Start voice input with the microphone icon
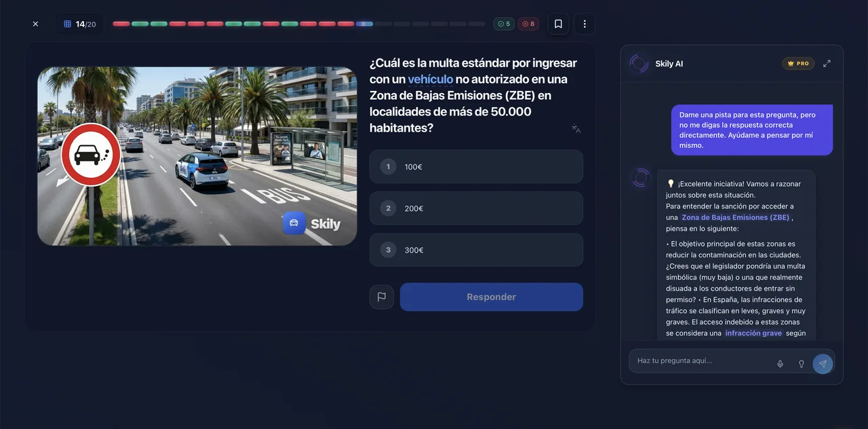The image size is (868, 429). (780, 364)
